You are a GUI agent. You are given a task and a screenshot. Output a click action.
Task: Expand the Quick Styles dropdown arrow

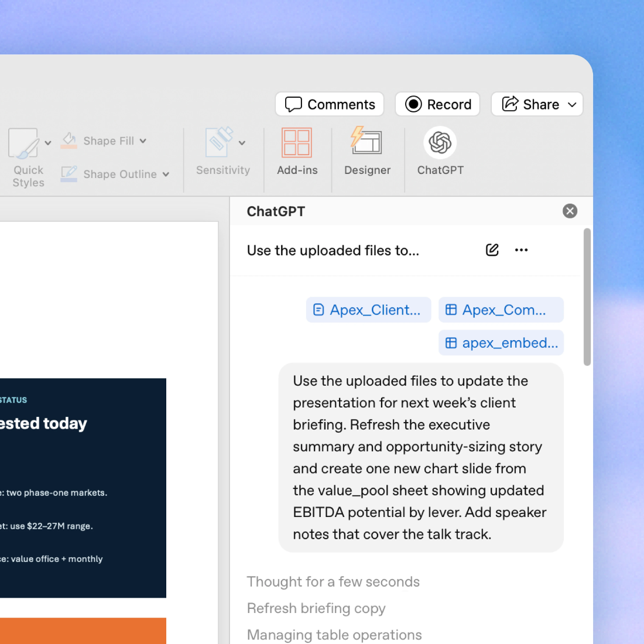click(x=48, y=143)
